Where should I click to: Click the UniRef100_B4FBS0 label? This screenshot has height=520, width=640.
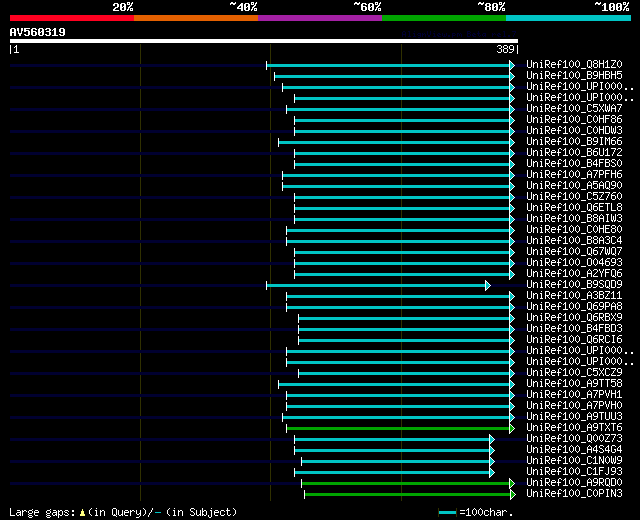(x=574, y=164)
